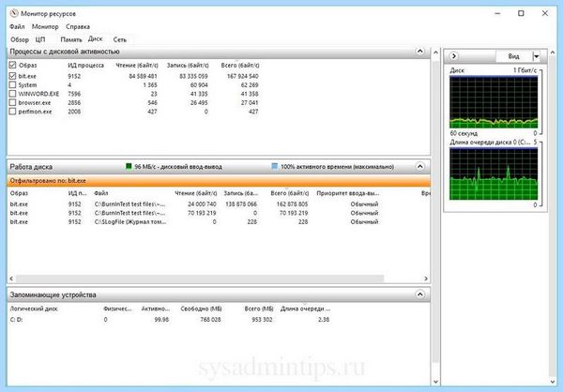Image resolution: width=563 pixels, height=392 pixels.
Task: Click the Длина очереди column header
Action: [x=306, y=309]
